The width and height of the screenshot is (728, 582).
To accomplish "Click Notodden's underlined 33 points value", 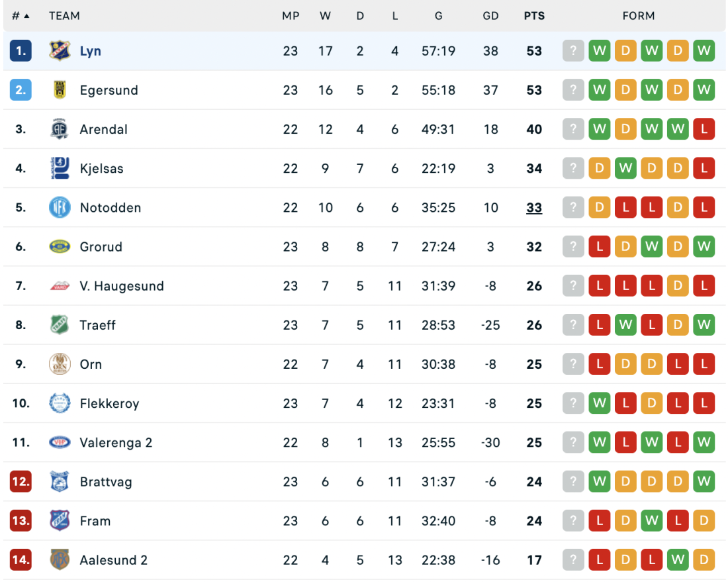I will click(x=534, y=207).
